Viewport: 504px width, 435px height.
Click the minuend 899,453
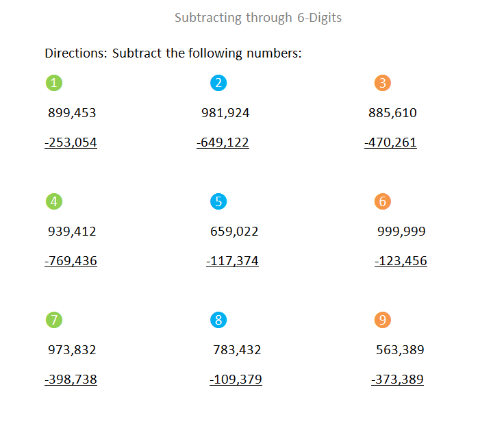[x=72, y=113]
